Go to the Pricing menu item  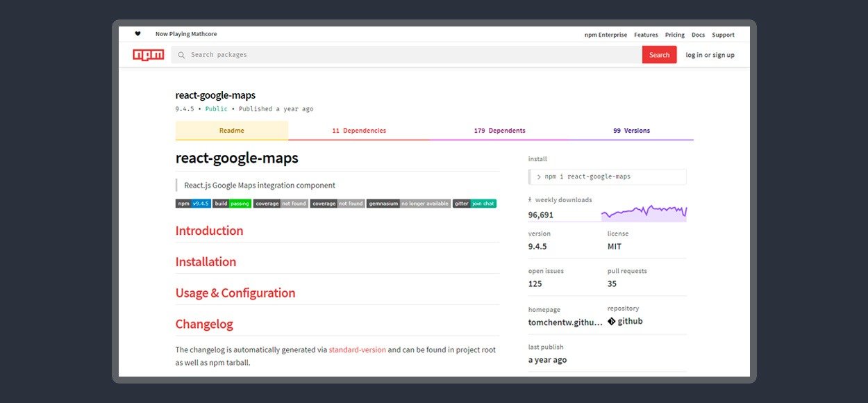(674, 35)
